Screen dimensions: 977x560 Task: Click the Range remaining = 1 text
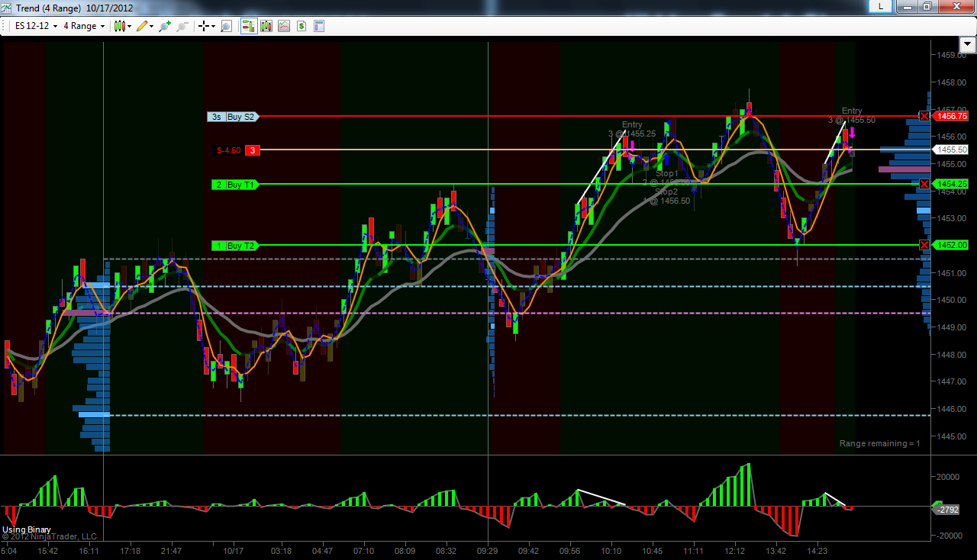pyautogui.click(x=880, y=443)
